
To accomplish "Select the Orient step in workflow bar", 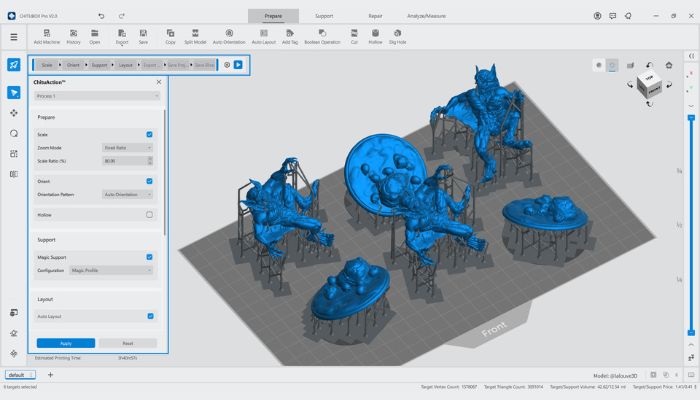I will pos(73,65).
